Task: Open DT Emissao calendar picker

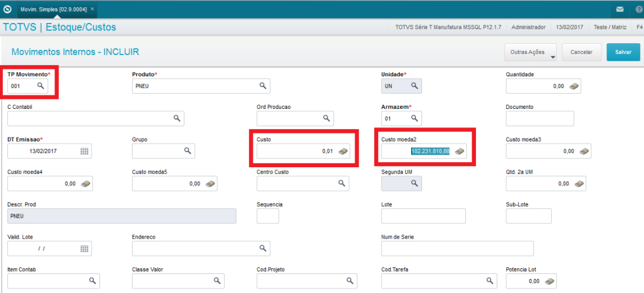Action: (x=84, y=151)
